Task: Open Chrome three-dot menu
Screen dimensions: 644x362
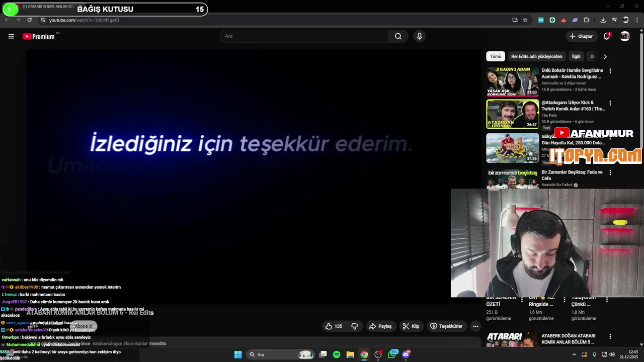Action: coord(637,20)
